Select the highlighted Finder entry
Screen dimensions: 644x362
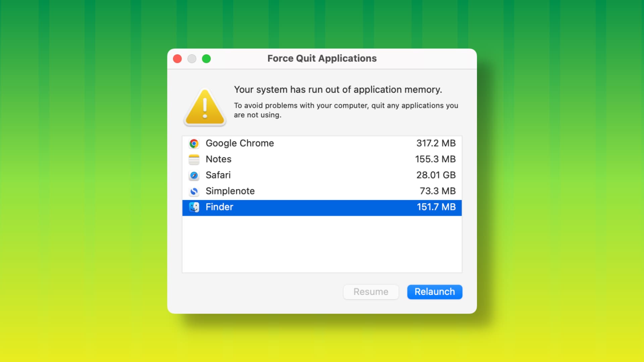click(322, 208)
